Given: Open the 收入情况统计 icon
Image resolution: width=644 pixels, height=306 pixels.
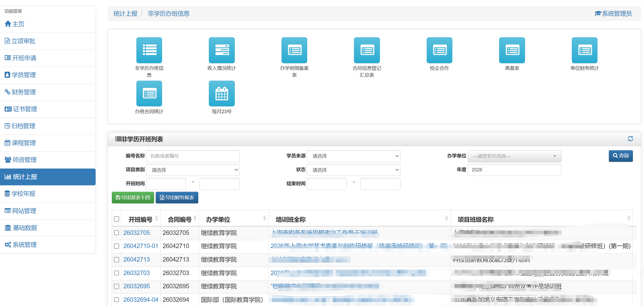Looking at the screenshot, I should [222, 50].
